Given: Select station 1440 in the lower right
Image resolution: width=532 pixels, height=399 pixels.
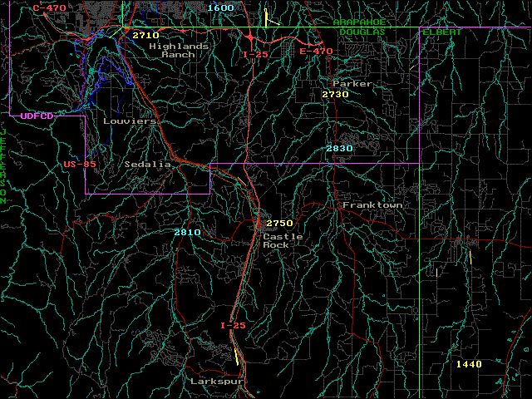Looking at the screenshot, I should [469, 364].
